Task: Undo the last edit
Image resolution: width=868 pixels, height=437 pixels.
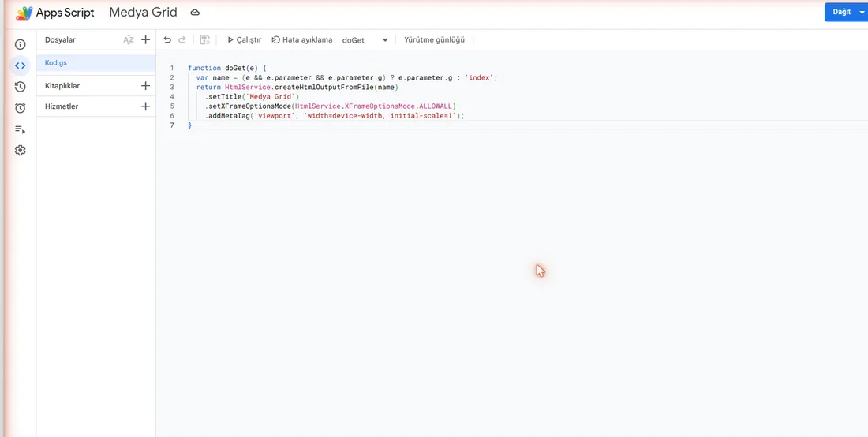Action: [167, 39]
